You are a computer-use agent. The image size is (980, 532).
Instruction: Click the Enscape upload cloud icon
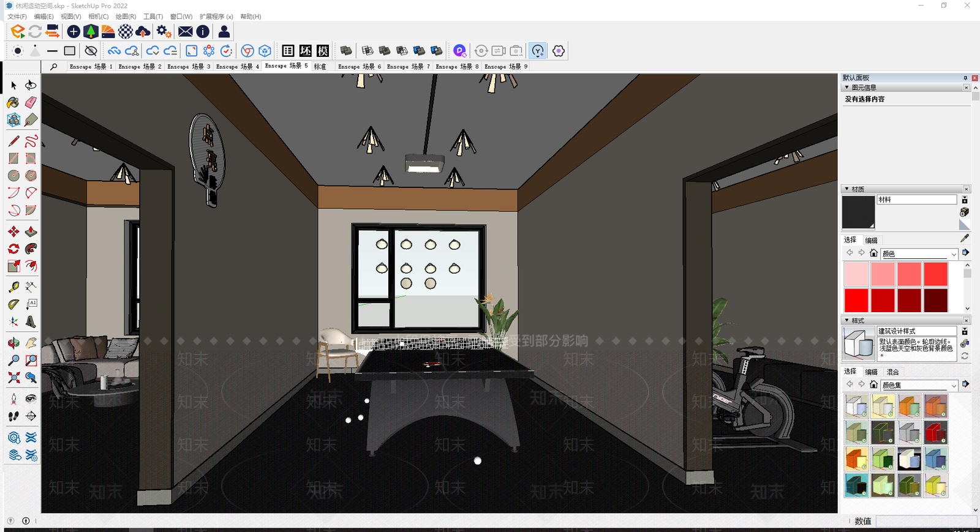(143, 31)
